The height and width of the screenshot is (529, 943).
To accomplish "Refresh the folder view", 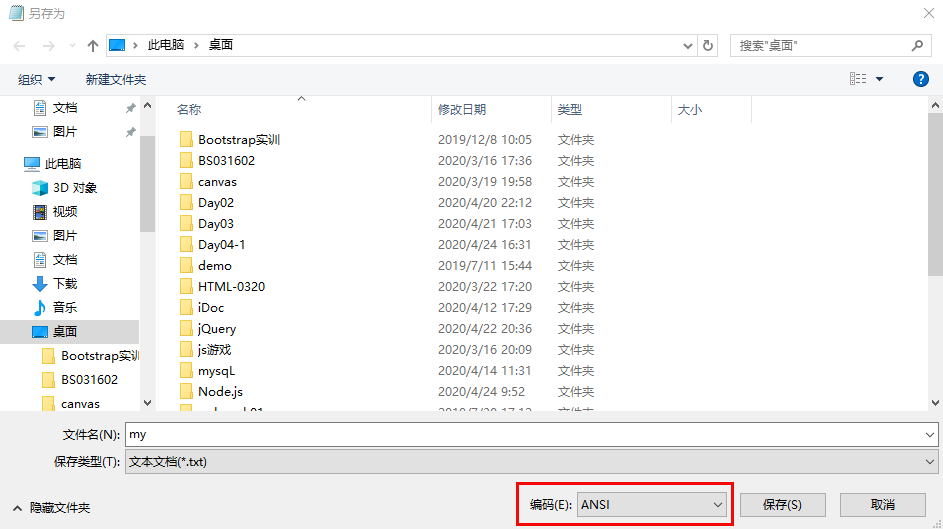I will click(x=708, y=46).
